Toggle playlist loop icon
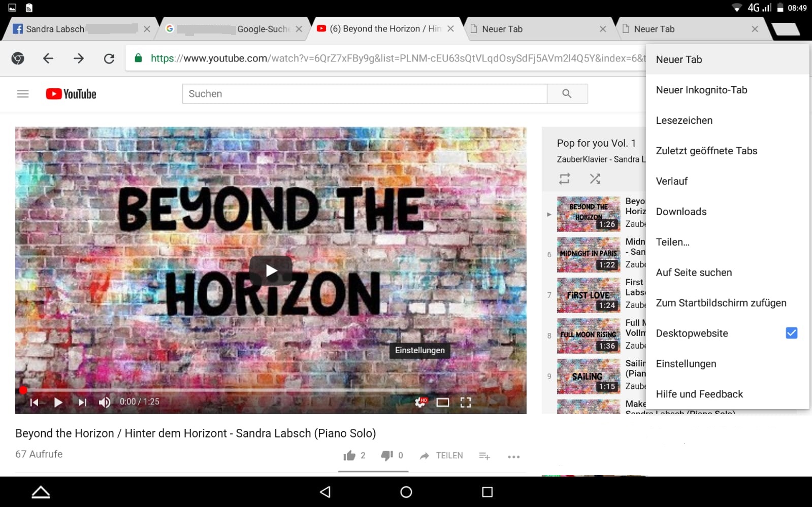This screenshot has width=812, height=507. click(565, 179)
